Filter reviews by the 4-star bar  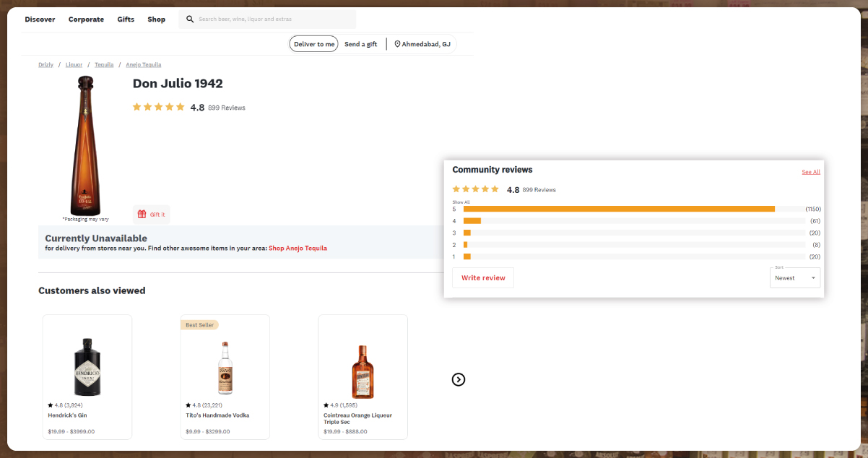pyautogui.click(x=634, y=220)
